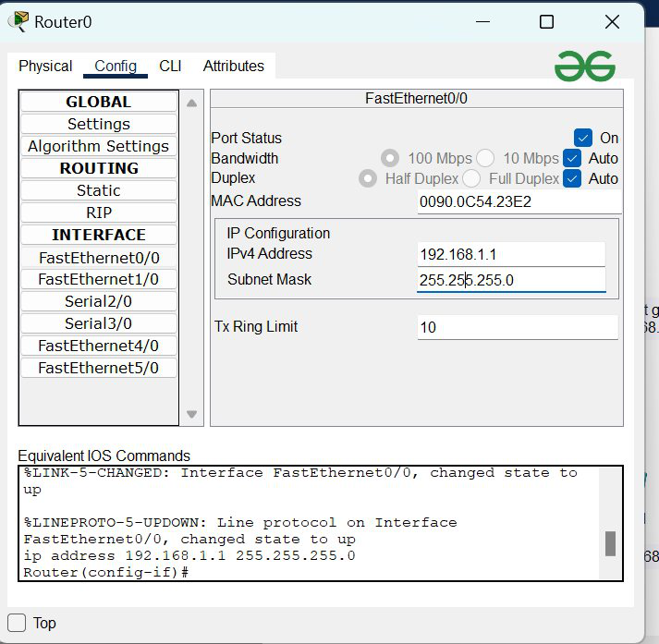
Task: Uncheck the Duplex Auto checkbox
Action: click(572, 178)
